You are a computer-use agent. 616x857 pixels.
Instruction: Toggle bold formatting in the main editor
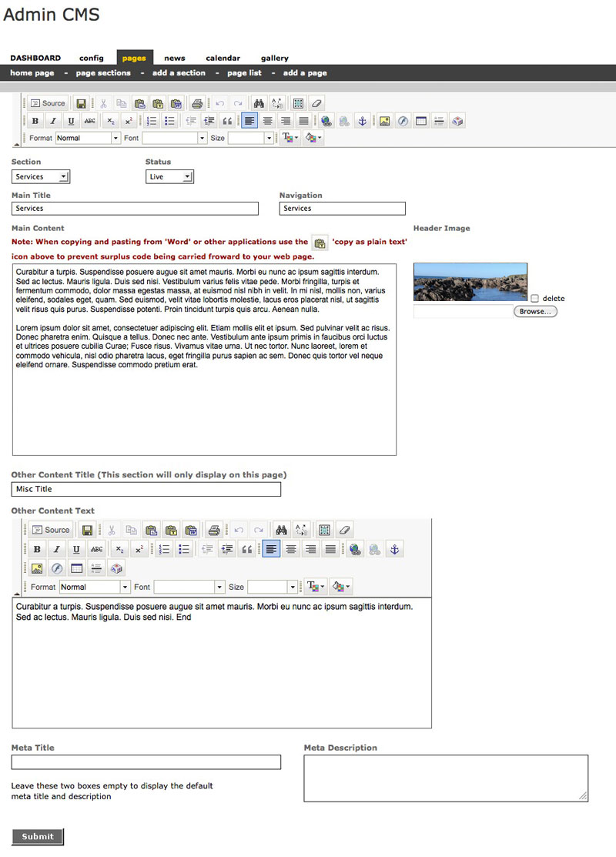click(35, 120)
